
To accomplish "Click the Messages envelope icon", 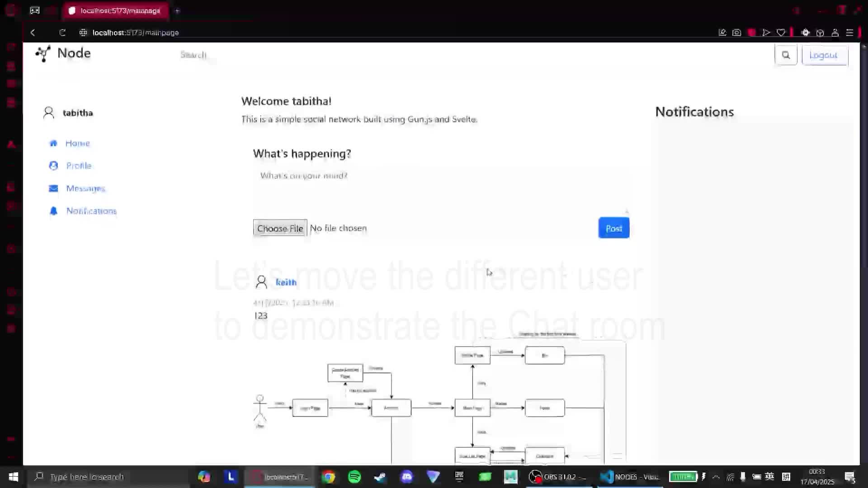I will pyautogui.click(x=53, y=188).
